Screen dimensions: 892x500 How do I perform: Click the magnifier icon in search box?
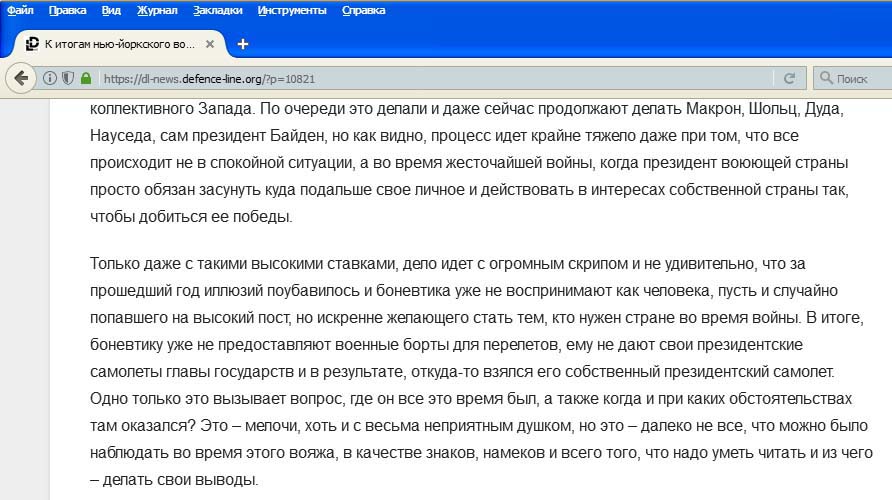[826, 78]
